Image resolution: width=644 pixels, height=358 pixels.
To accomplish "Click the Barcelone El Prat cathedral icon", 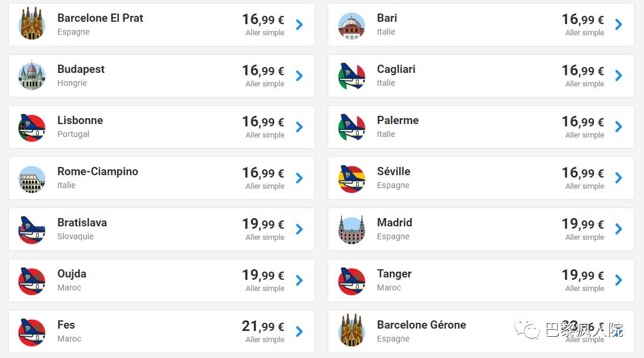I will point(32,25).
